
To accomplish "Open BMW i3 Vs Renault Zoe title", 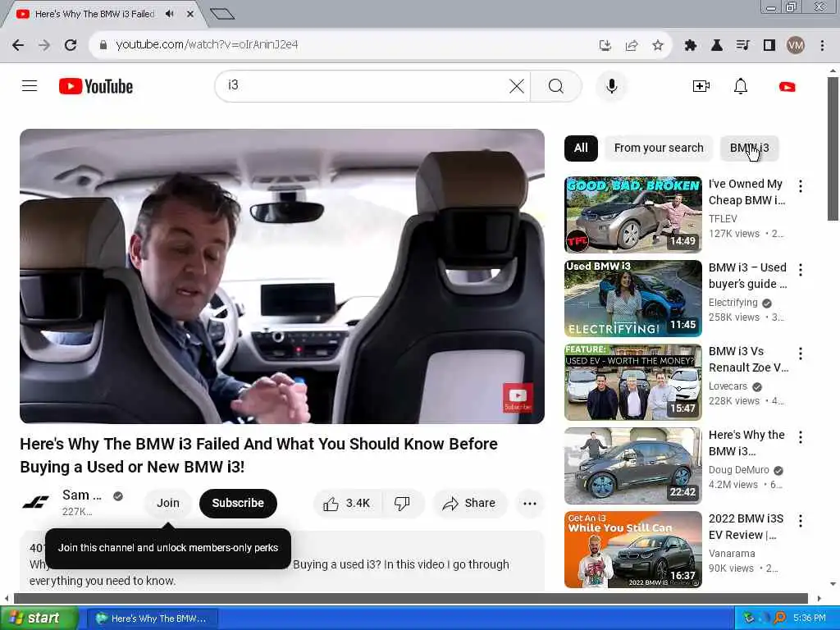I will [x=748, y=359].
